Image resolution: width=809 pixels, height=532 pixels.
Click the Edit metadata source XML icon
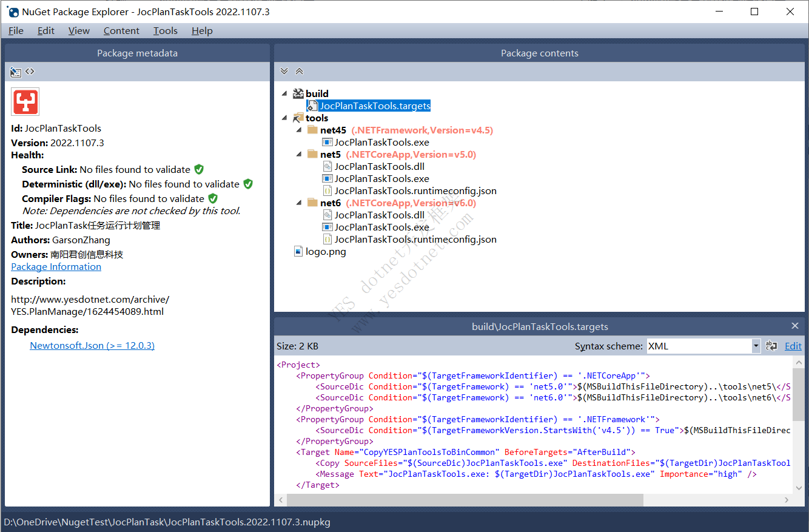click(30, 72)
